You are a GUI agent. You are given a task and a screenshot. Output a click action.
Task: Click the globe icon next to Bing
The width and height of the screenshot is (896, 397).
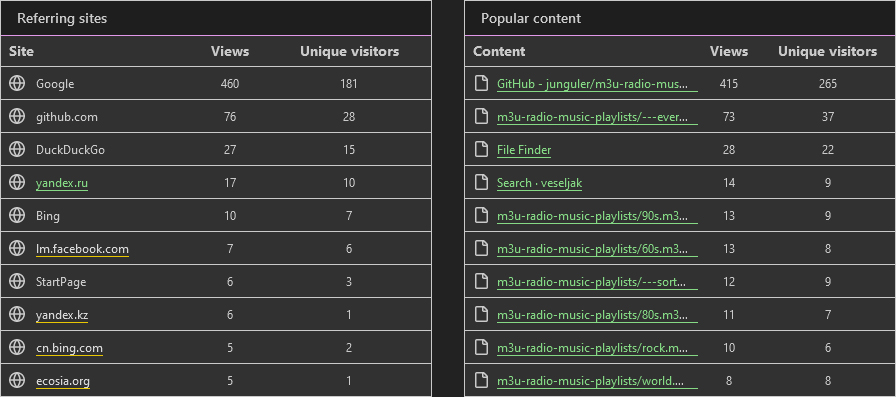tap(17, 215)
